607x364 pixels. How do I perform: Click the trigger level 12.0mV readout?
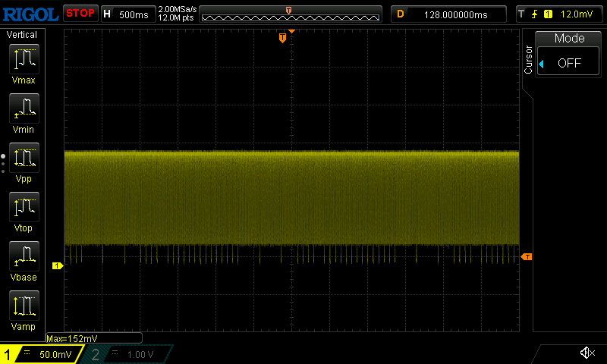[577, 14]
